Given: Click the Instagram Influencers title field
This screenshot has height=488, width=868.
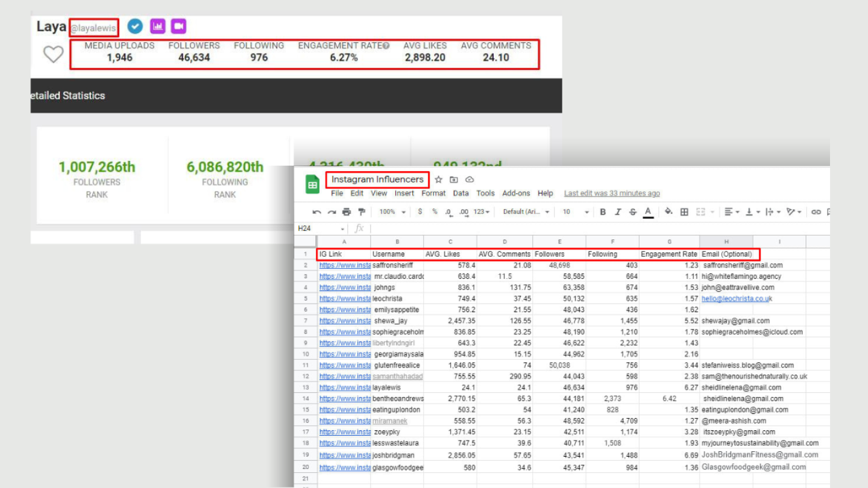Looking at the screenshot, I should pos(377,180).
